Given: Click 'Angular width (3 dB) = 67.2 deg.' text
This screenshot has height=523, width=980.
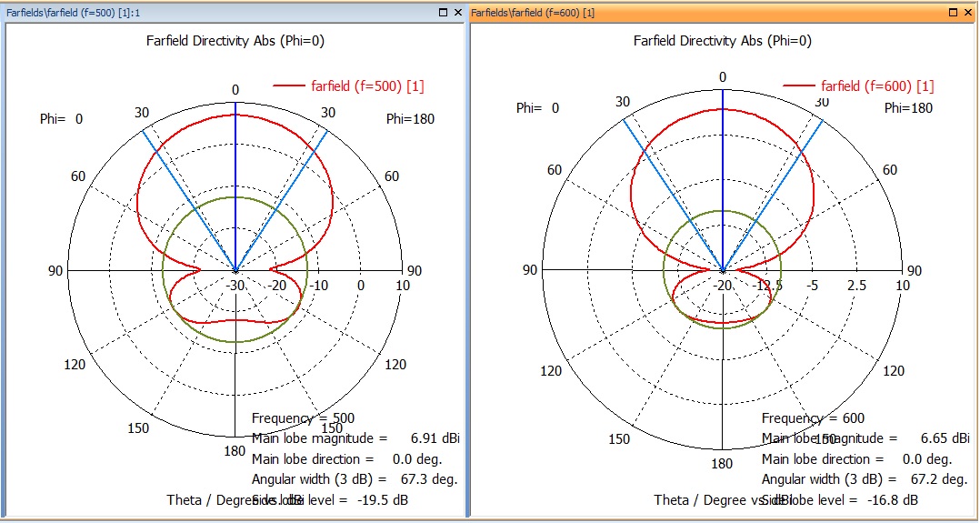Looking at the screenshot, I should (865, 480).
